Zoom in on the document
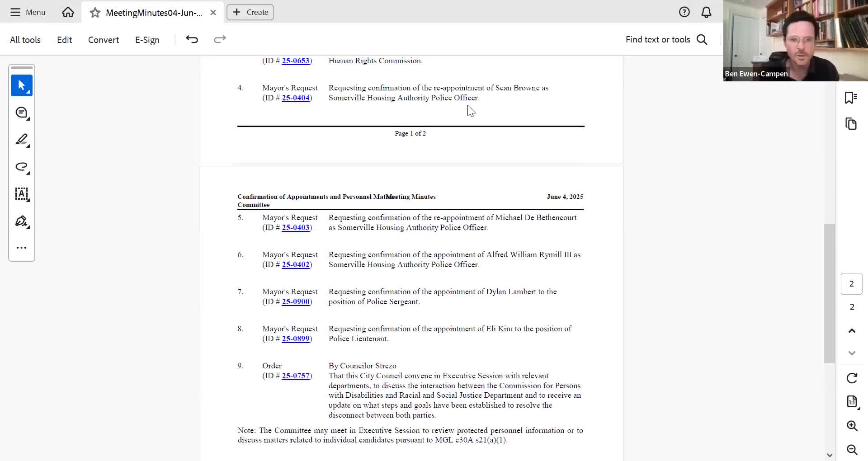 [x=852, y=426]
